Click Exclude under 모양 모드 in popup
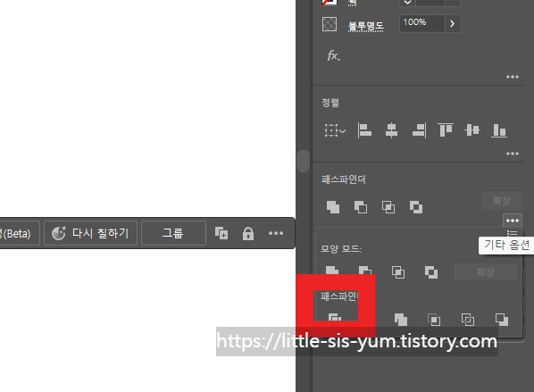Image resolution: width=534 pixels, height=392 pixels. tap(431, 272)
